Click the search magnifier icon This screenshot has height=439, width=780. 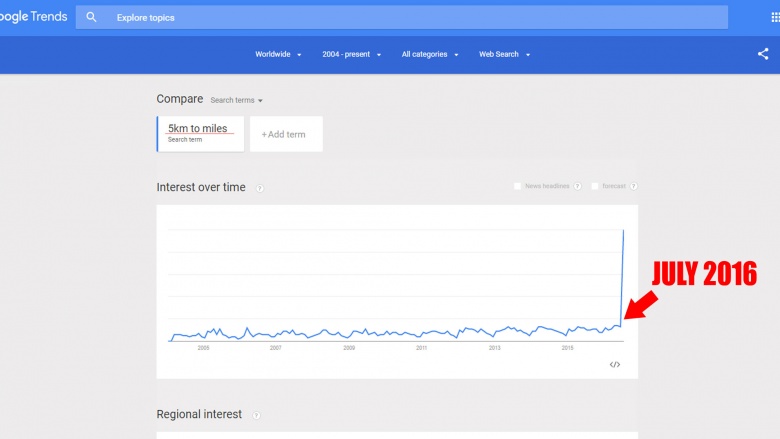[91, 17]
